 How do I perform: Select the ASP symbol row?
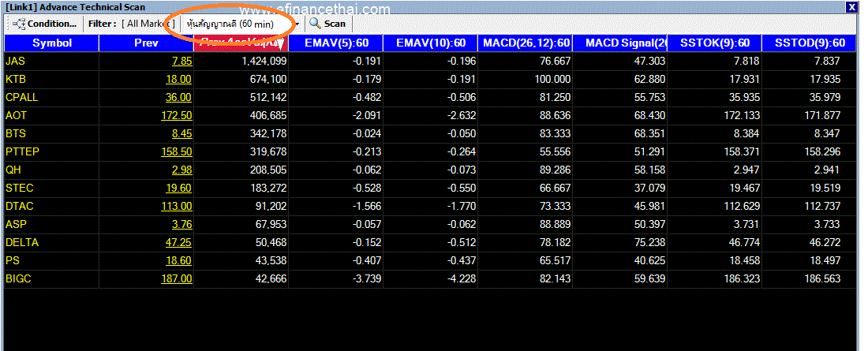point(430,224)
